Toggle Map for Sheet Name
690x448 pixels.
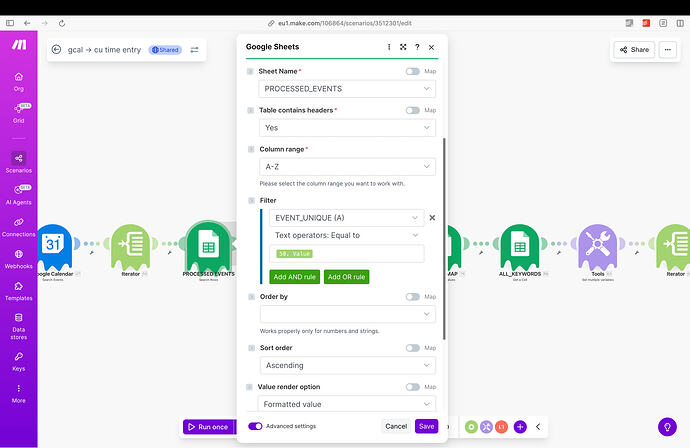[413, 71]
